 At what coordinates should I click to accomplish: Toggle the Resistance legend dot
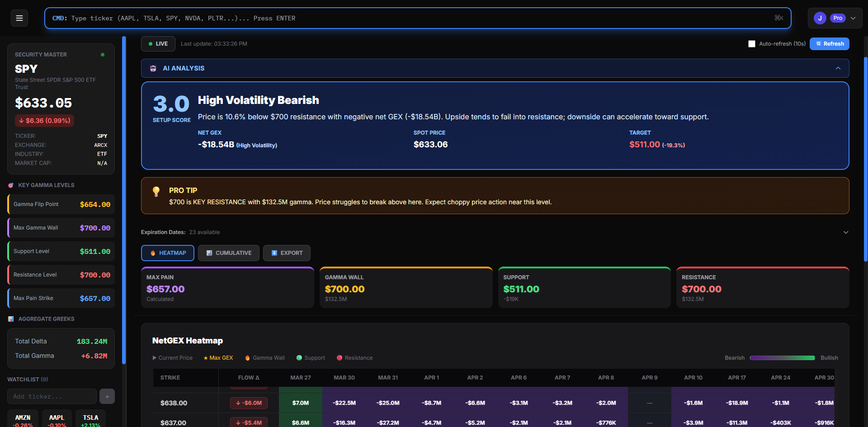click(340, 358)
